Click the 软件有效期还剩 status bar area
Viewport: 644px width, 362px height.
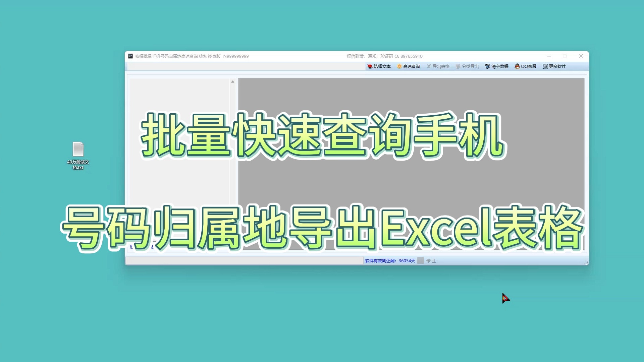pyautogui.click(x=389, y=260)
